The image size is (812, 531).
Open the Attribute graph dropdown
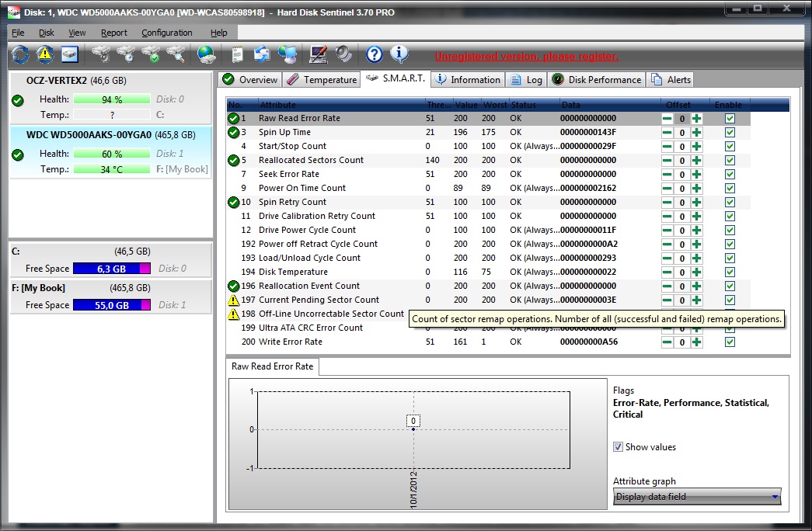[x=697, y=497]
